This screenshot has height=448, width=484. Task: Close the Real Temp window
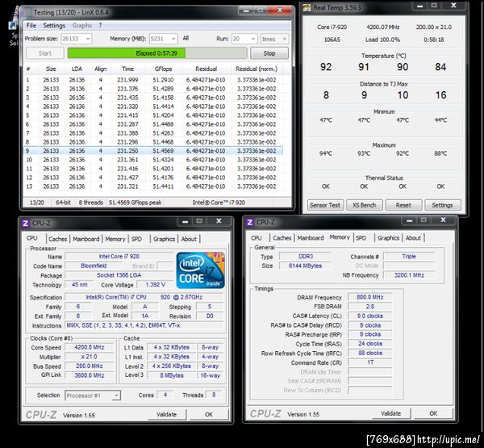tap(453, 6)
